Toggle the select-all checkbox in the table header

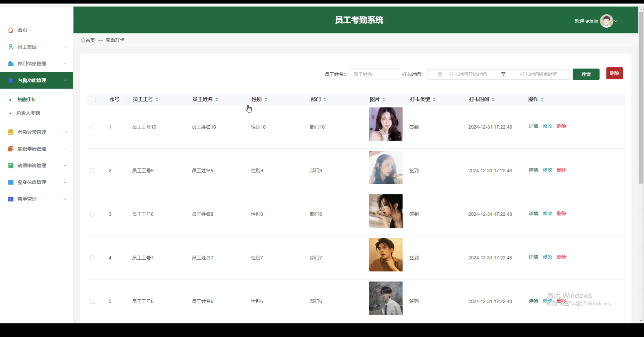tap(93, 99)
